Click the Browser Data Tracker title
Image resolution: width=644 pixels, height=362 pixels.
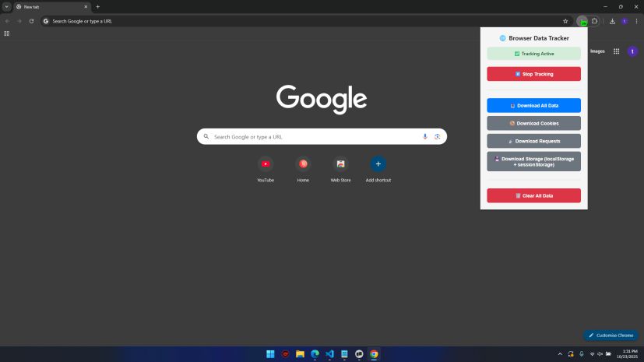(534, 38)
